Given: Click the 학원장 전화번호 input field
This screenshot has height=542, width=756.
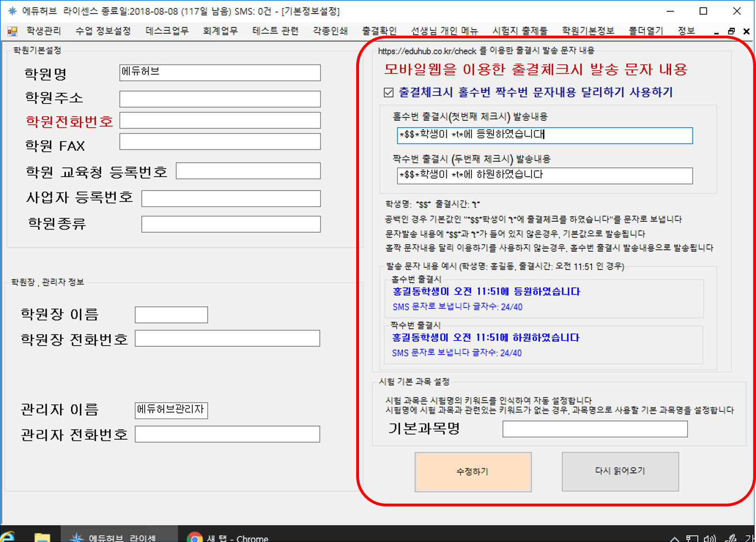Looking at the screenshot, I should (x=227, y=338).
